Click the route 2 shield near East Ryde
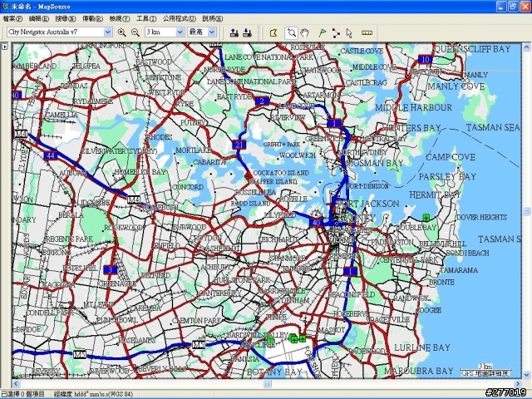The image size is (532, 399). pos(262,101)
